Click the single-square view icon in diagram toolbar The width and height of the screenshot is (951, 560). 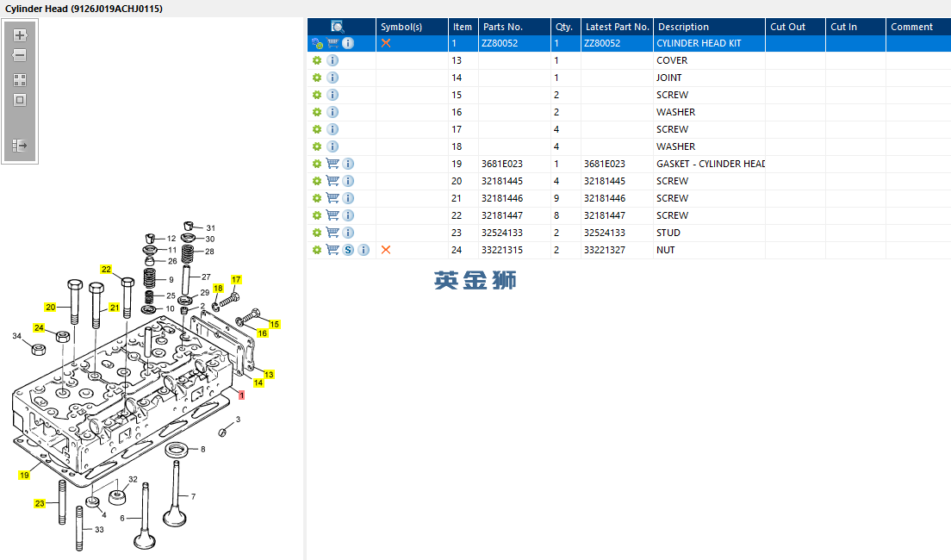(x=20, y=100)
